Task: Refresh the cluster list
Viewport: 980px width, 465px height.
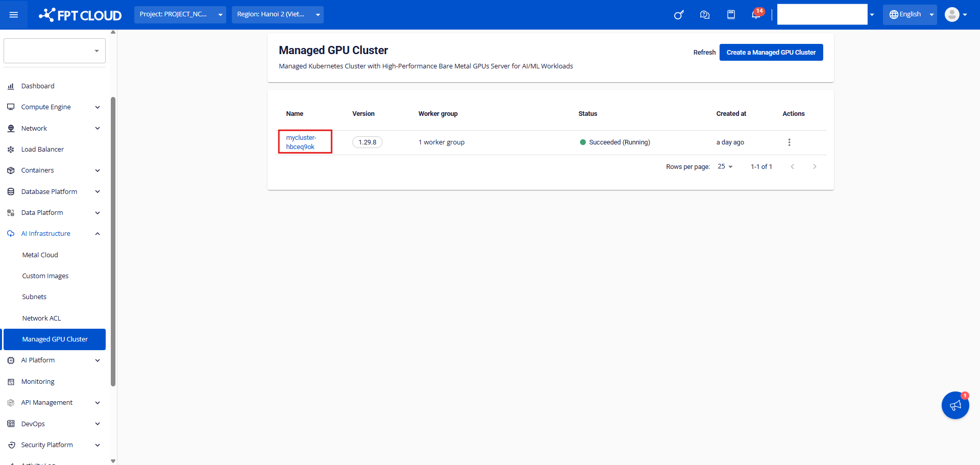Action: 704,53
